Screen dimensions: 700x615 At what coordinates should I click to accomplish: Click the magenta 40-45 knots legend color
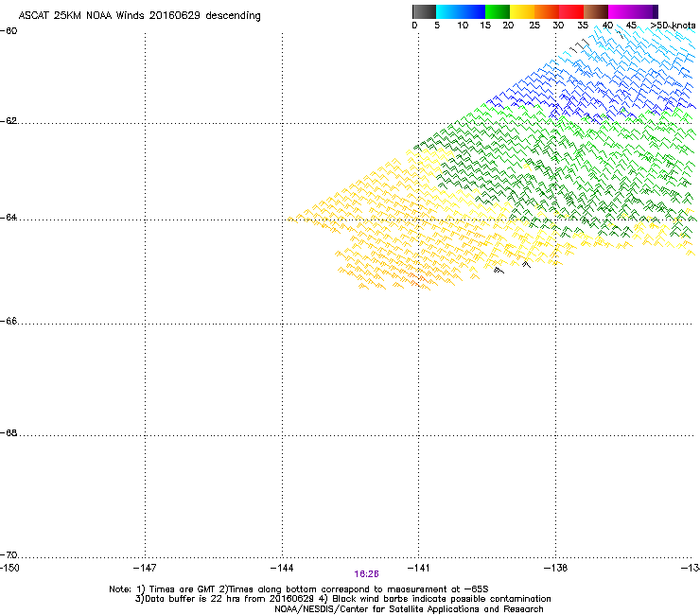(621, 11)
